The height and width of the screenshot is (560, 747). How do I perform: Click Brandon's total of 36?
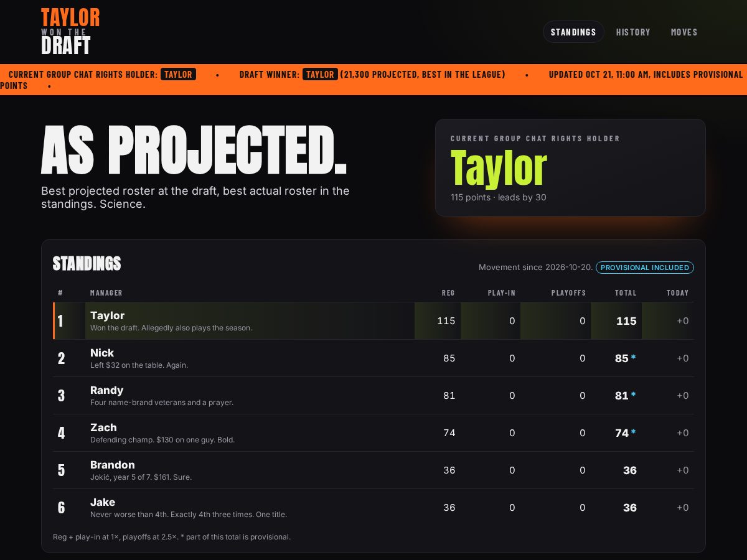click(x=630, y=470)
